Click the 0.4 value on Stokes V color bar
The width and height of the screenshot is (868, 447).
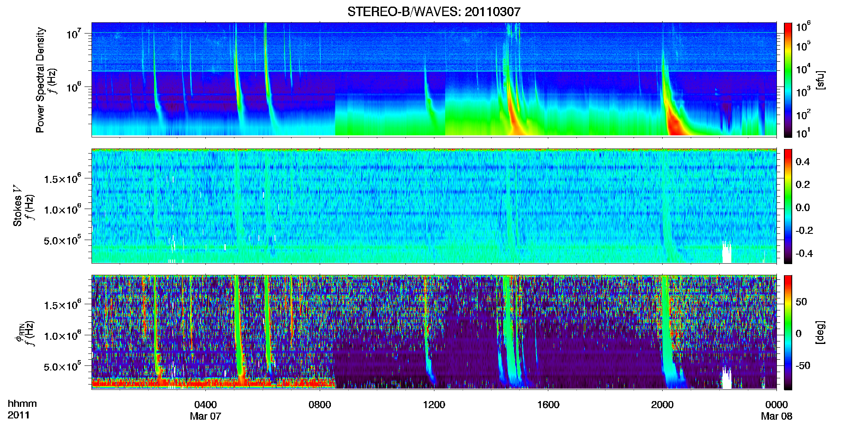tap(803, 162)
